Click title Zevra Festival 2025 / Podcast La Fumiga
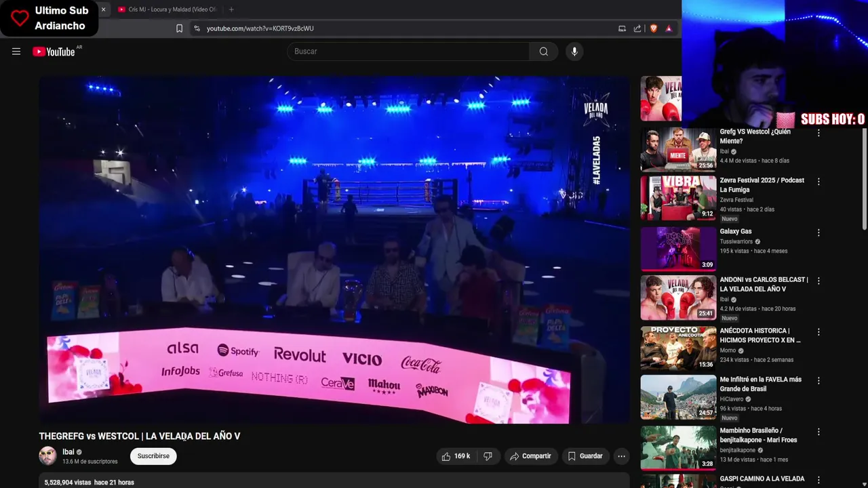Image resolution: width=868 pixels, height=488 pixels. (x=762, y=185)
